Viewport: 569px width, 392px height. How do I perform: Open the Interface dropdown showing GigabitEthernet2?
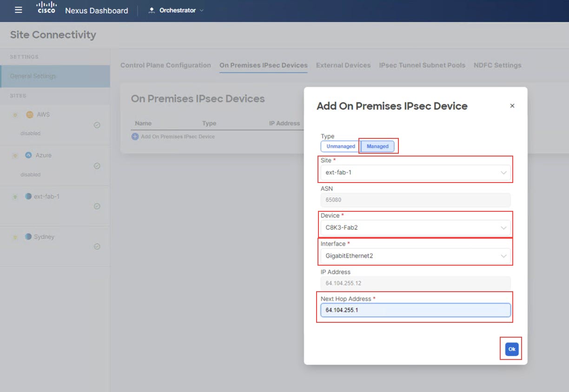[x=416, y=256]
